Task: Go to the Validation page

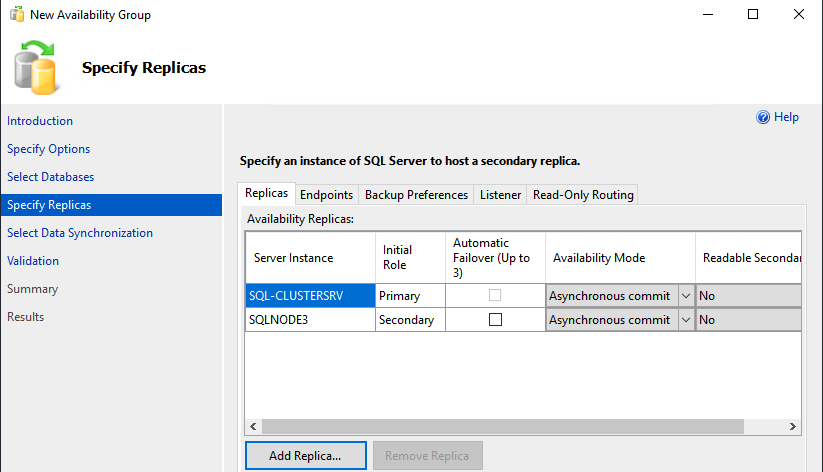Action: tap(33, 261)
